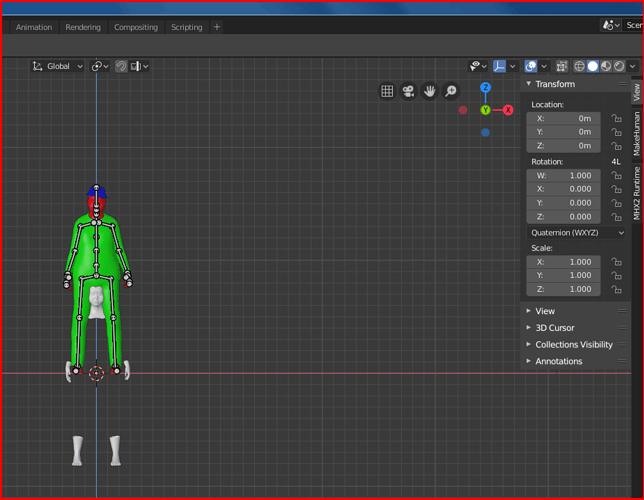The height and width of the screenshot is (500, 644).
Task: Click the pan view hand icon
Action: click(429, 91)
